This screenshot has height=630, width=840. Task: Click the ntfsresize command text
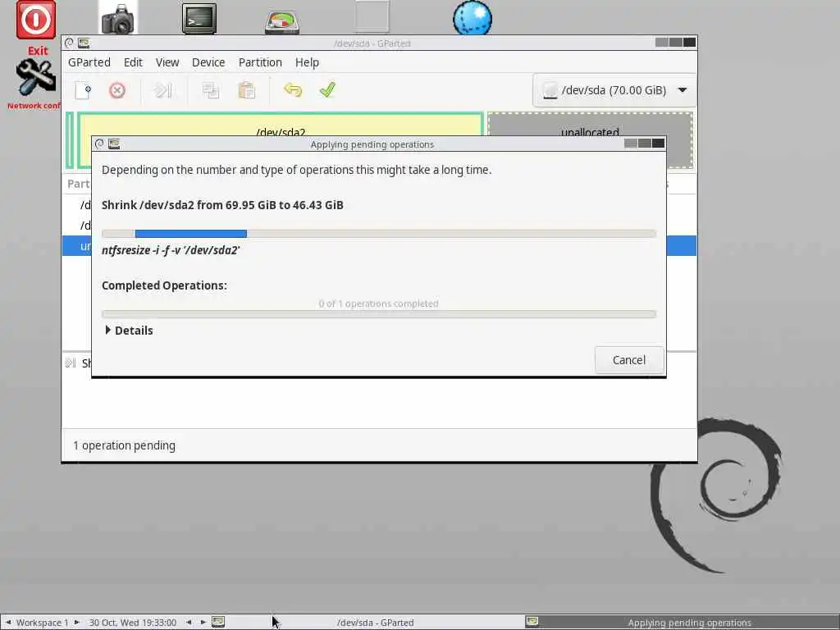[x=171, y=250]
